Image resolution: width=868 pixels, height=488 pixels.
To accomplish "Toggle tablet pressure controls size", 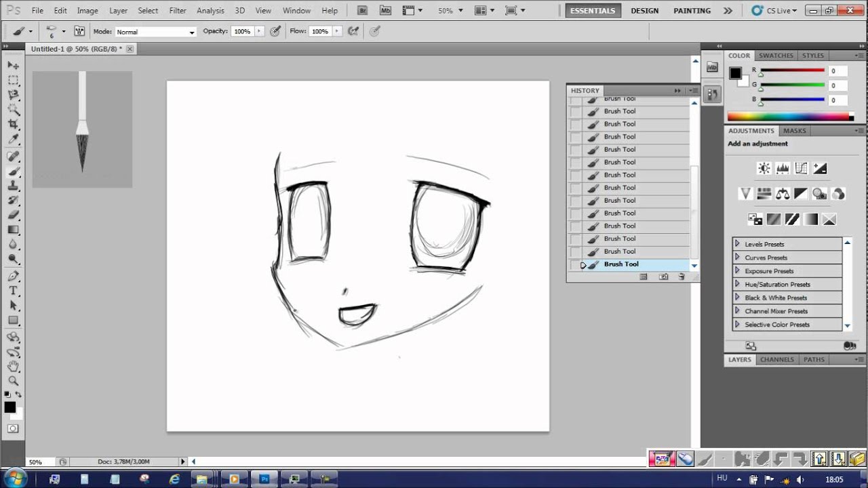I will tap(375, 31).
